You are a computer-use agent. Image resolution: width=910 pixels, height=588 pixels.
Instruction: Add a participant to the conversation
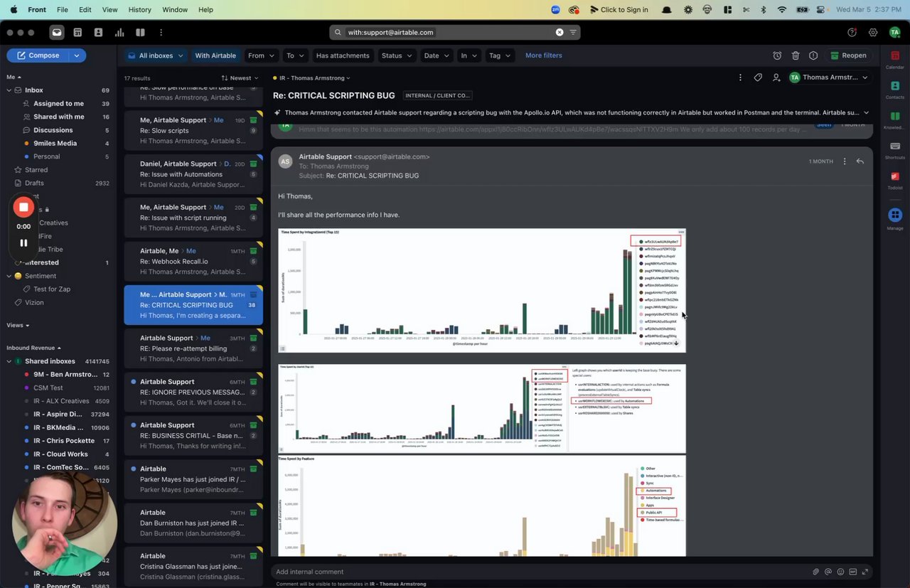776,77
